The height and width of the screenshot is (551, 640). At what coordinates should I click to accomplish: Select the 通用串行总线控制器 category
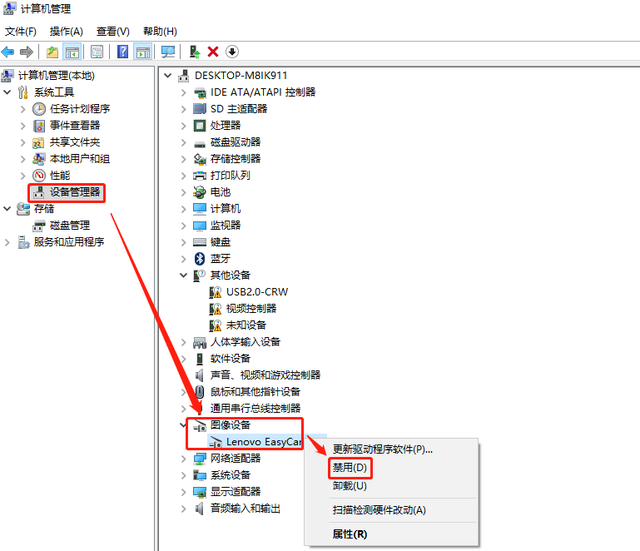[256, 408]
